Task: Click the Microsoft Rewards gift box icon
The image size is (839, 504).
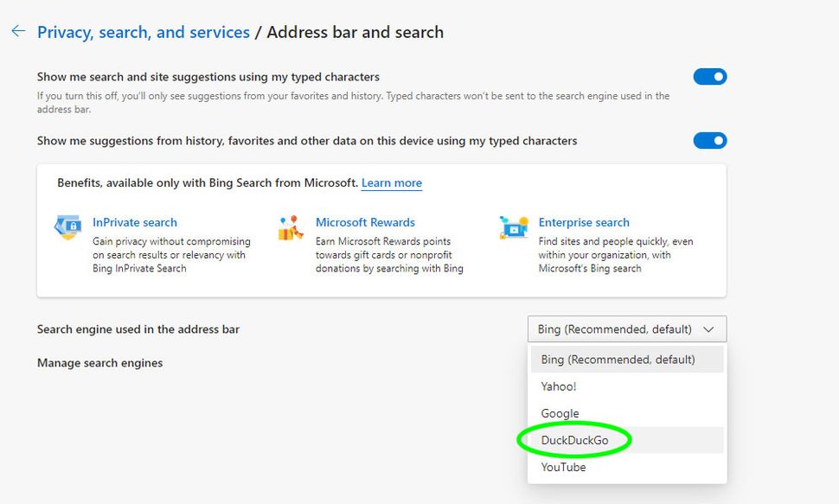Action: pyautogui.click(x=289, y=226)
